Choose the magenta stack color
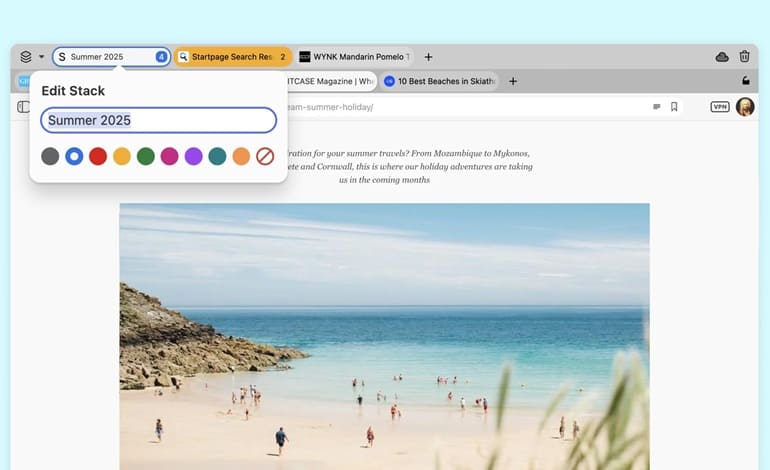 pyautogui.click(x=169, y=156)
